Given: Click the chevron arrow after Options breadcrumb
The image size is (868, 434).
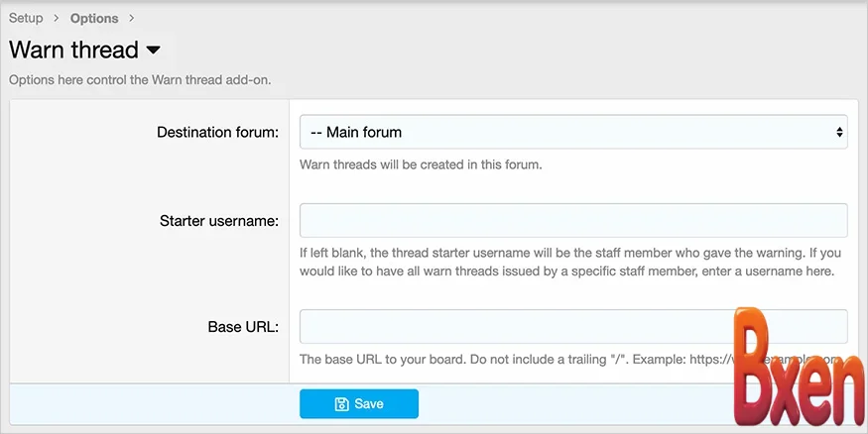Looking at the screenshot, I should click(132, 19).
